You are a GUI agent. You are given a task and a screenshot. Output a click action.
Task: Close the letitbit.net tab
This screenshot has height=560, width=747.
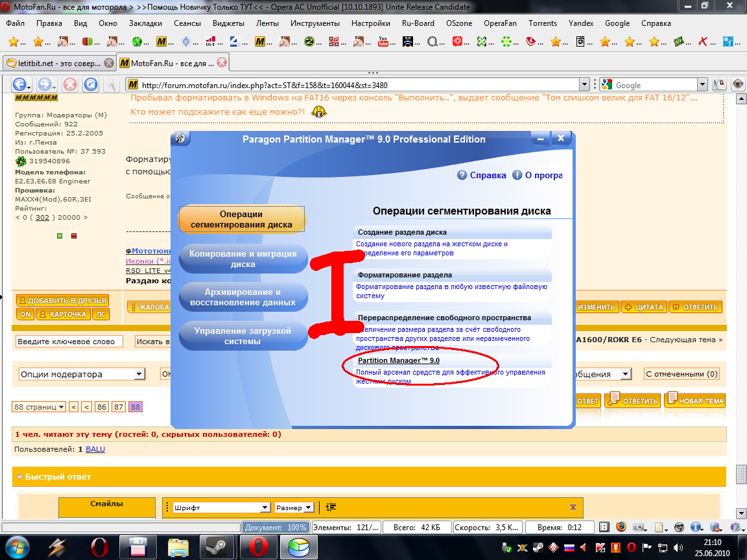[109, 63]
